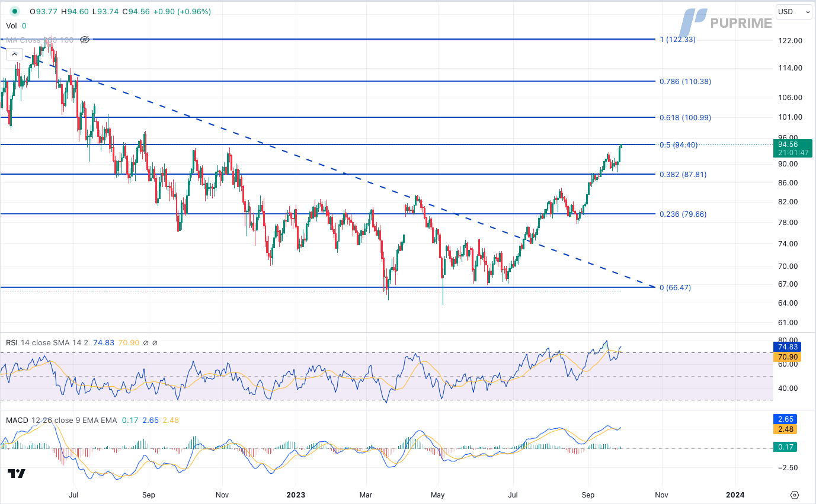
Task: Click the MACD signal tag 2.48
Action: 786,429
